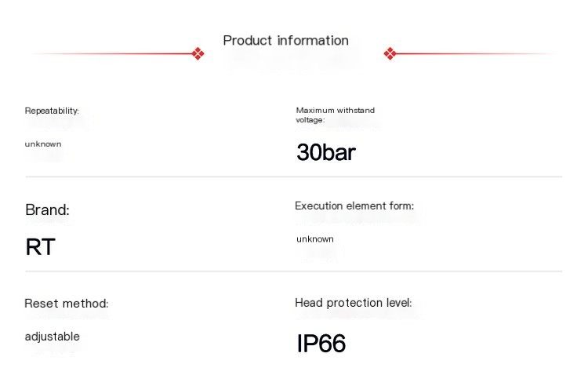Click the Brand label
The width and height of the screenshot is (588, 386).
pyautogui.click(x=47, y=210)
